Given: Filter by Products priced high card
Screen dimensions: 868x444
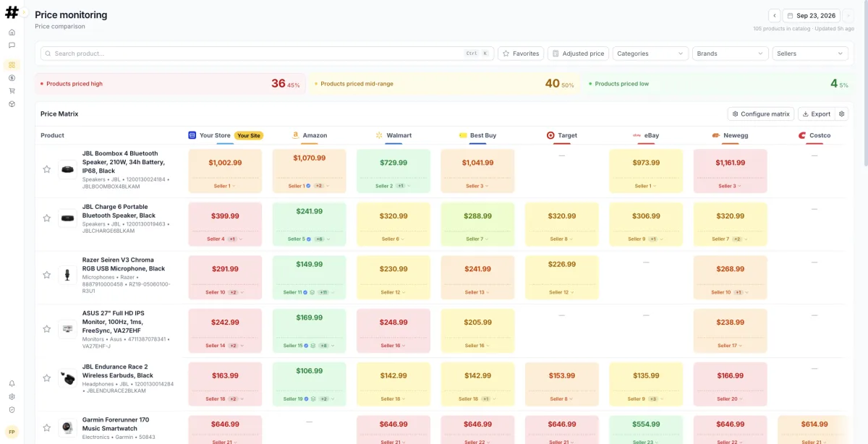Looking at the screenshot, I should 171,84.
